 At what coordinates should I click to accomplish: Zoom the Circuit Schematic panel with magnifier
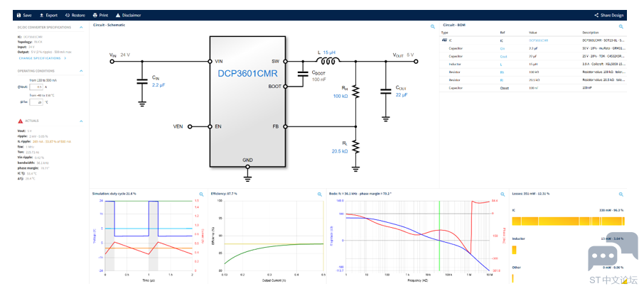(431, 27)
